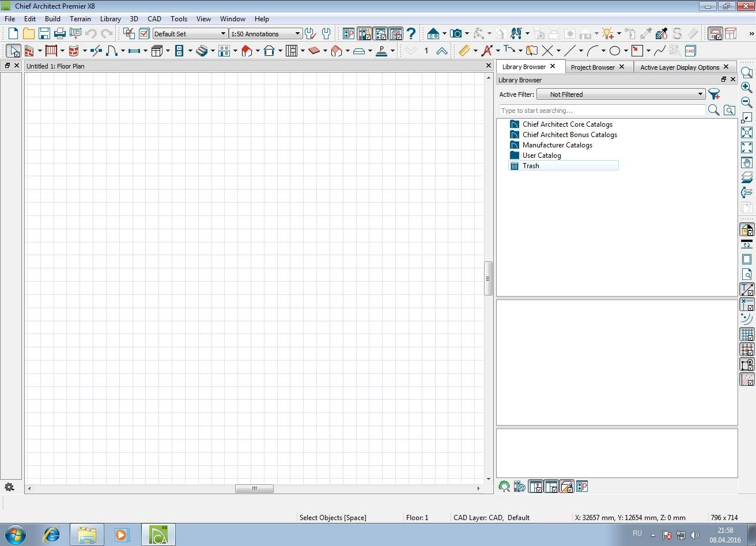Select the Draw Line tool
This screenshot has height=546, width=756.
[570, 51]
